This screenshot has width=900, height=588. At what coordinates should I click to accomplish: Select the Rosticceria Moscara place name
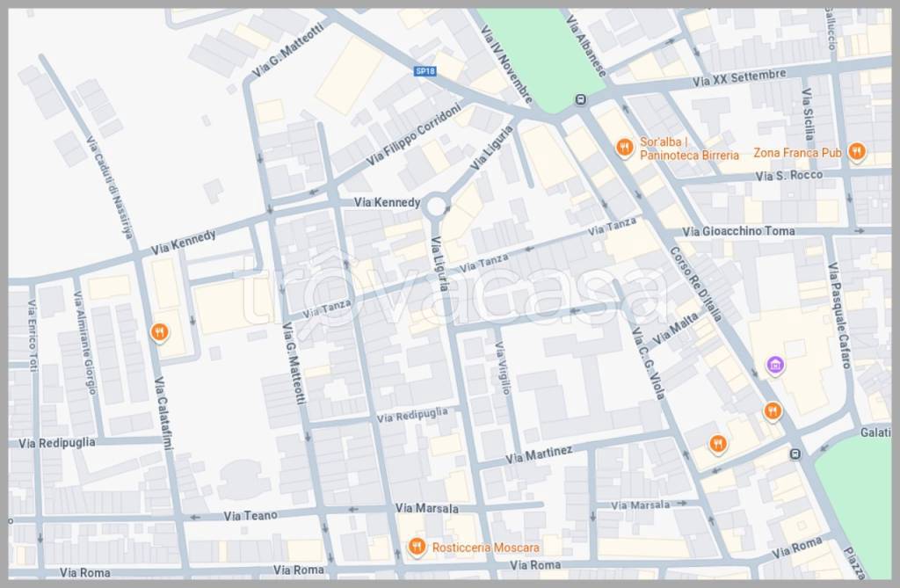point(485,548)
